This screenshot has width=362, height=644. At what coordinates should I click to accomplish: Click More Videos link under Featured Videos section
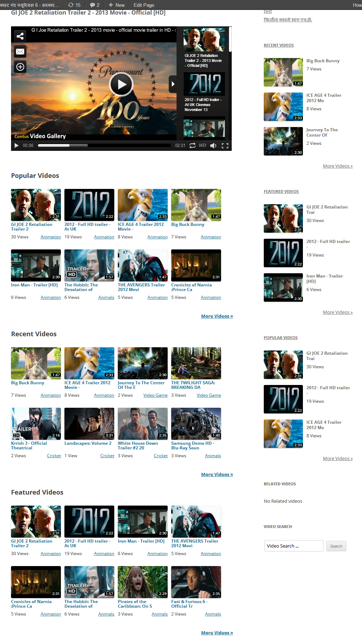[217, 633]
